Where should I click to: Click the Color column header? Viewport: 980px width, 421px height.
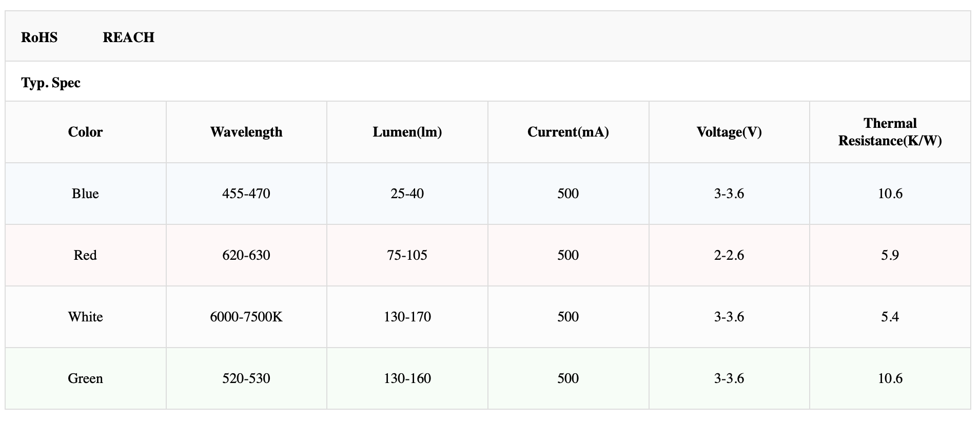click(85, 132)
